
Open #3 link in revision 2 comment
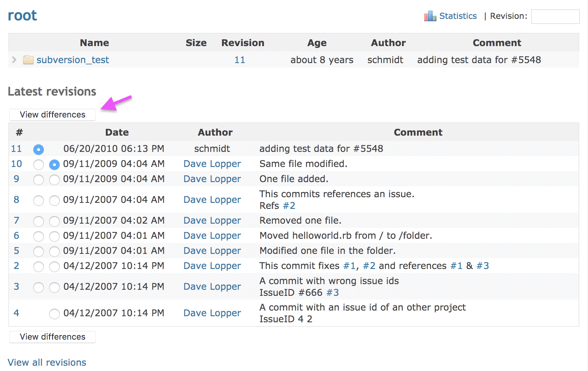point(483,266)
